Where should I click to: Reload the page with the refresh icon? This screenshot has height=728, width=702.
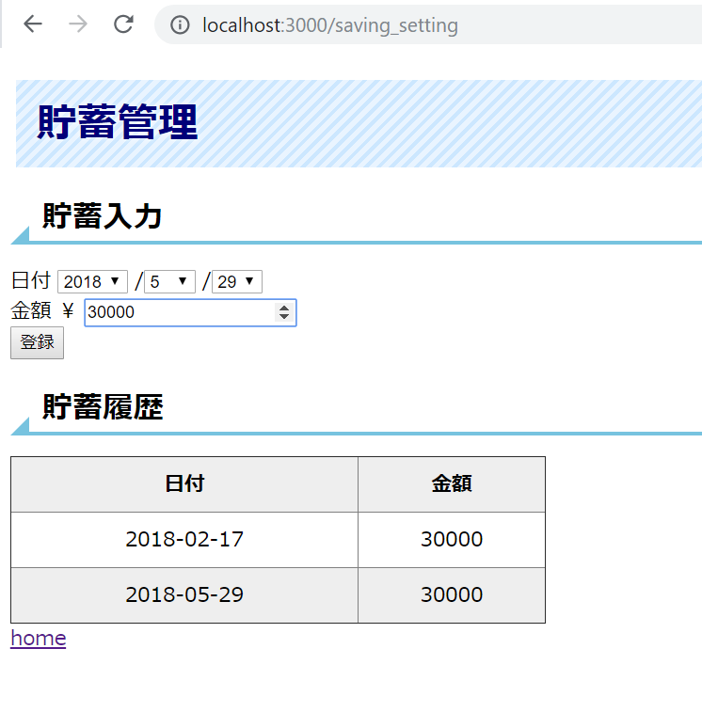click(x=123, y=24)
